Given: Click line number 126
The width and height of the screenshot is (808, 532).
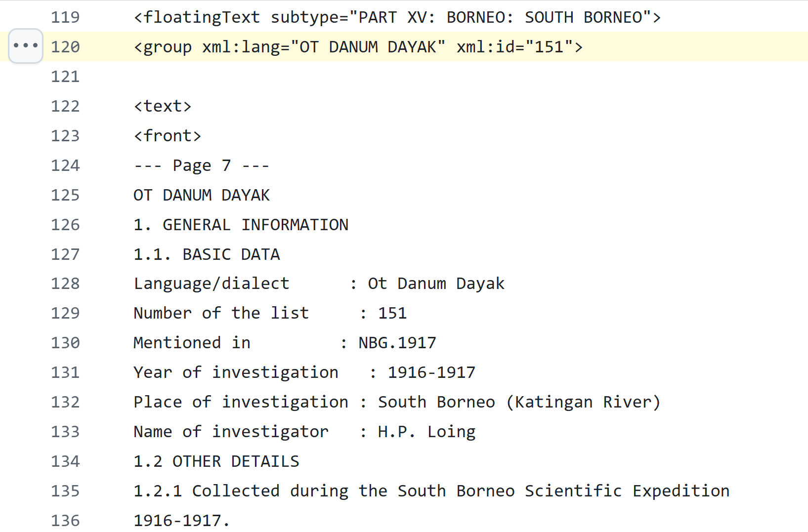Looking at the screenshot, I should (x=65, y=225).
